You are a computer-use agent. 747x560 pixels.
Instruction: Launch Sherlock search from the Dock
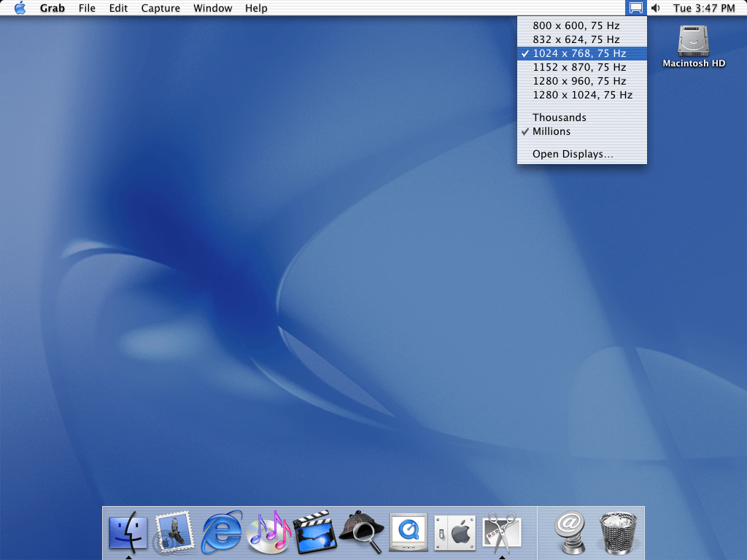(361, 532)
